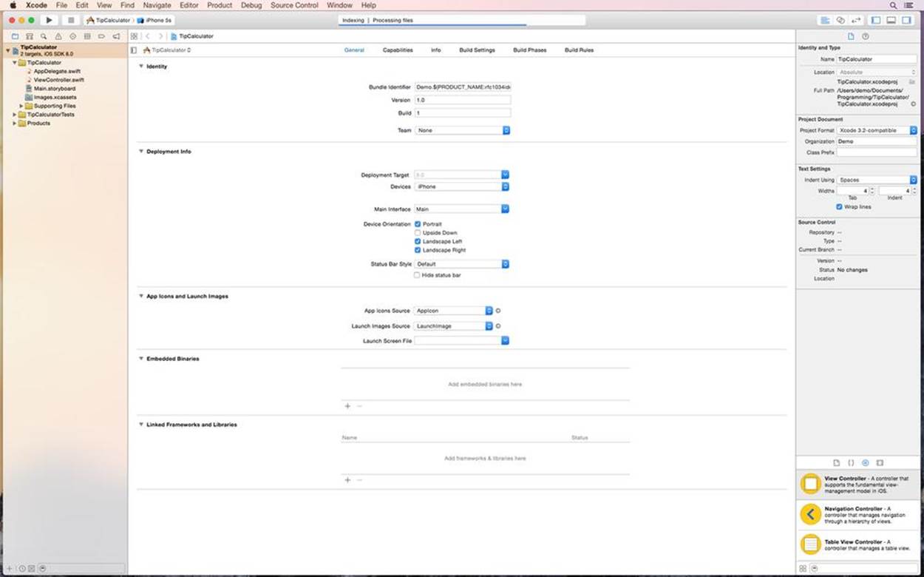This screenshot has width=924, height=577.
Task: Add an embedded binary with plus
Action: [x=347, y=406]
